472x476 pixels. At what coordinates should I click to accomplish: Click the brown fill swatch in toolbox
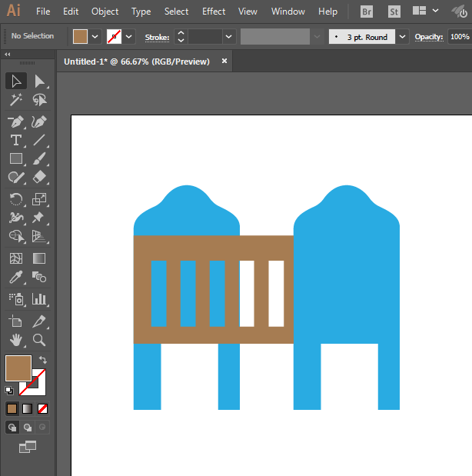click(18, 368)
